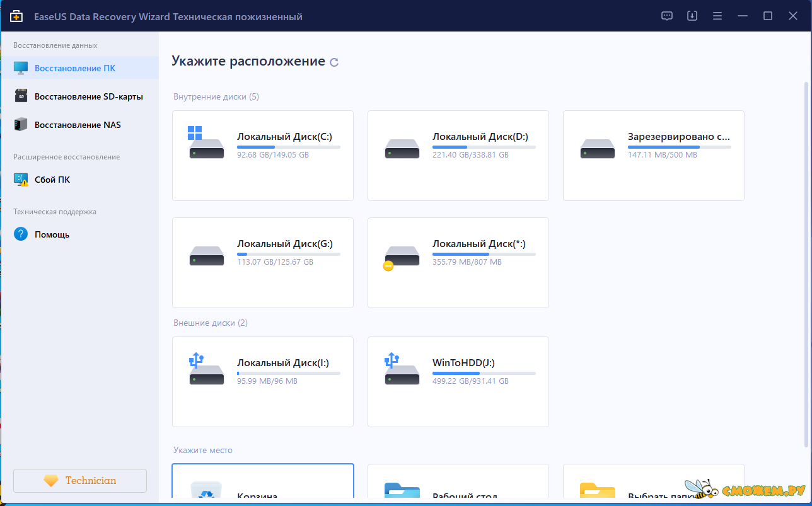Click the Укажите расположение title
This screenshot has width=812, height=506.
248,61
